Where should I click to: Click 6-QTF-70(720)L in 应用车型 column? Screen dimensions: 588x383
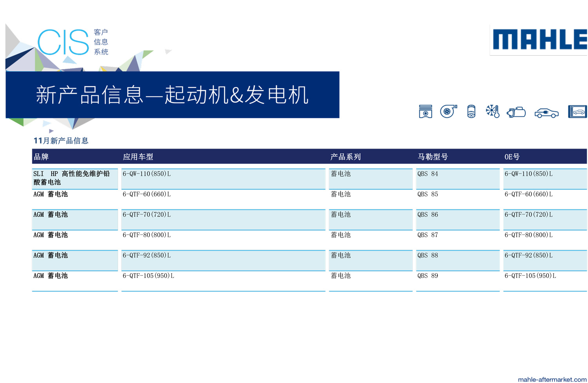click(147, 214)
